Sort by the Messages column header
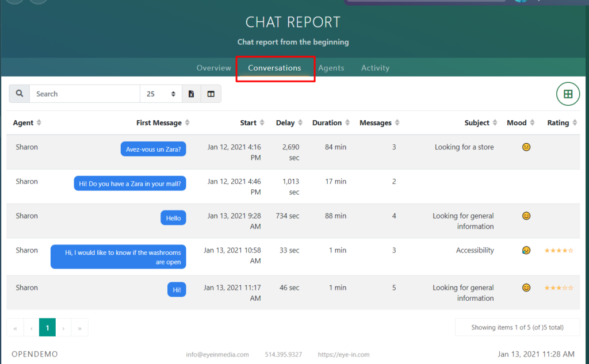589x364 pixels. 376,123
